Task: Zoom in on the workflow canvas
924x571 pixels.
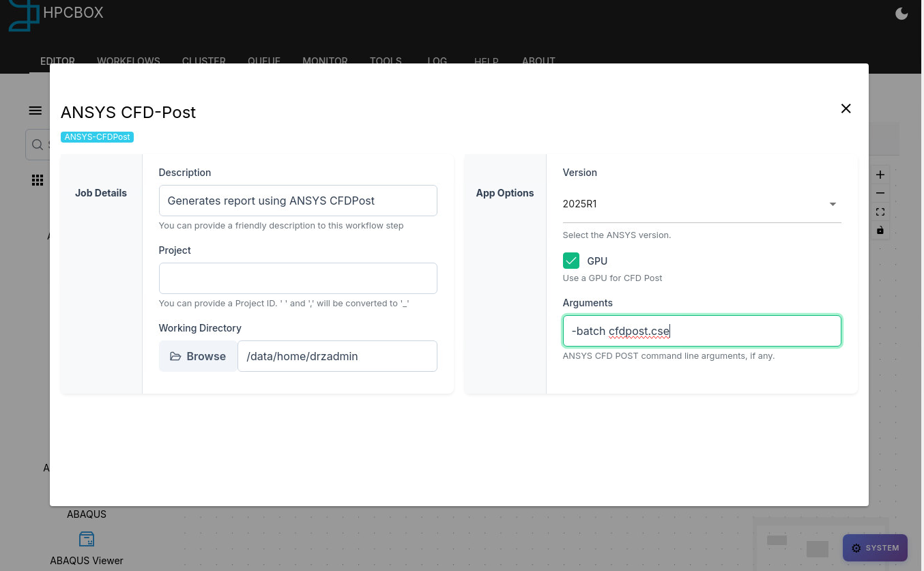Action: coord(880,175)
